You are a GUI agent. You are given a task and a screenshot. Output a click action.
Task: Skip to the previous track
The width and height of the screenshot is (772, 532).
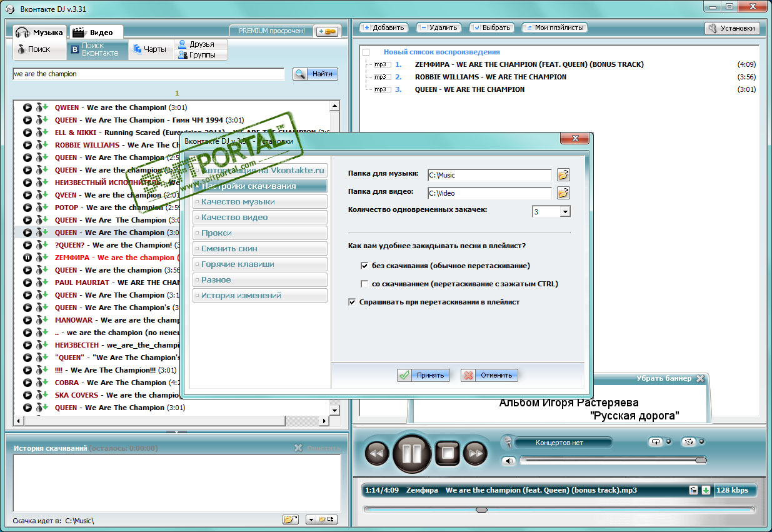[376, 453]
